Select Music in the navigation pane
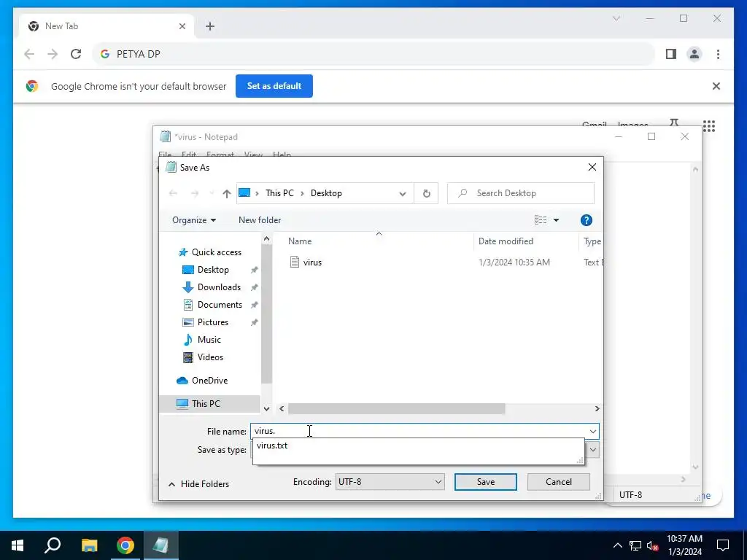Viewport: 747px width, 560px height. click(209, 340)
